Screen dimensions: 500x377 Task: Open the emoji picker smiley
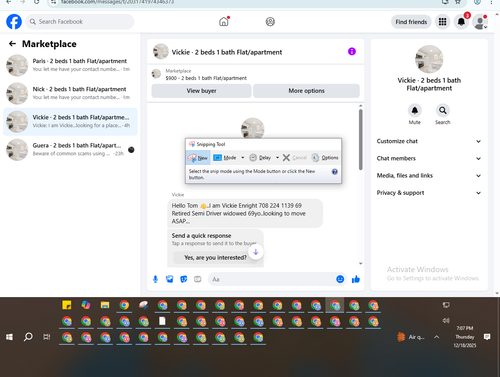point(340,279)
